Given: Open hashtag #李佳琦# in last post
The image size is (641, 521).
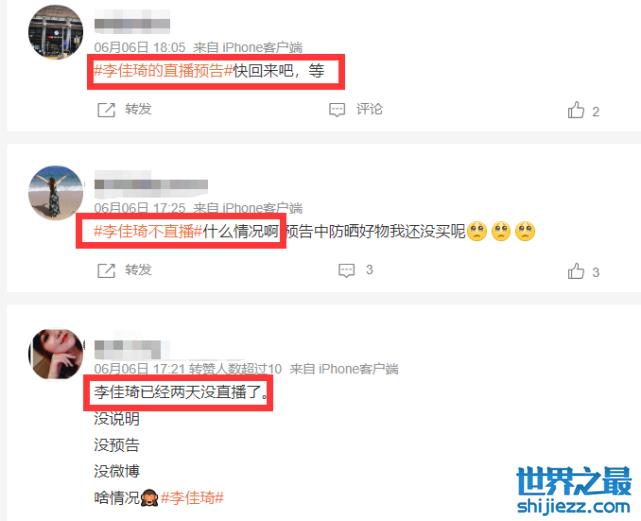Looking at the screenshot, I should click(192, 498).
